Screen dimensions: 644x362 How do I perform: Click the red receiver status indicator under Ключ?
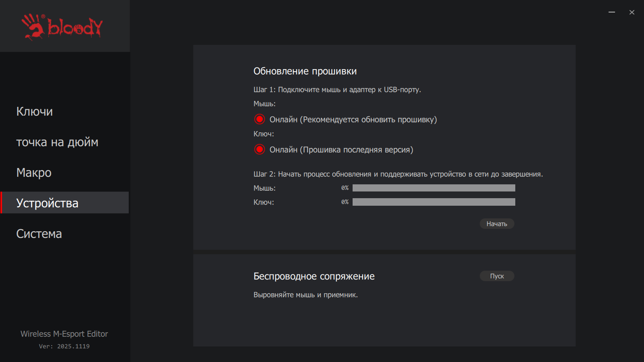click(260, 150)
